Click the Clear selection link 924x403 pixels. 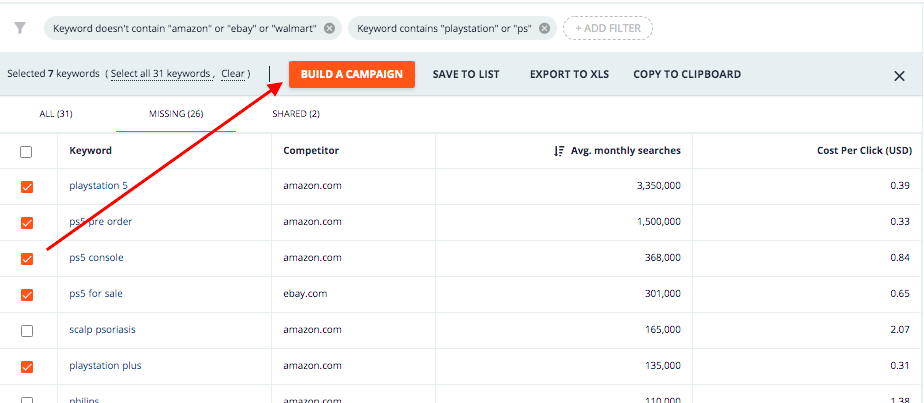point(233,74)
